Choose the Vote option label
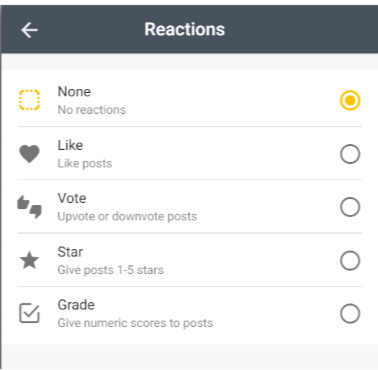This screenshot has width=378, height=370. pyautogui.click(x=72, y=198)
